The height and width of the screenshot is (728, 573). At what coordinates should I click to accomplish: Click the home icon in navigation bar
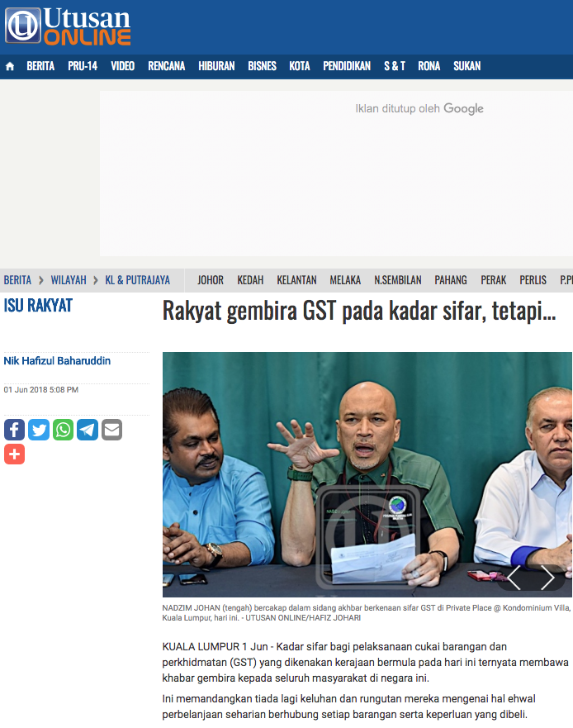click(x=10, y=66)
